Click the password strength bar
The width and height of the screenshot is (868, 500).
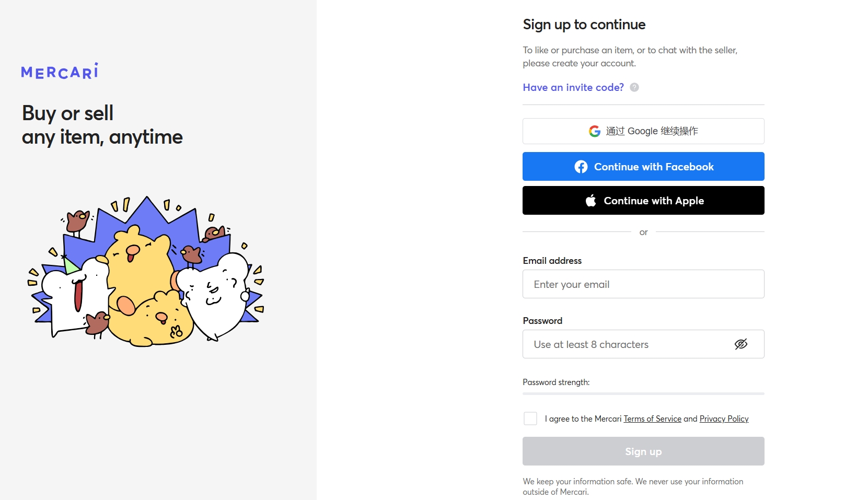[643, 393]
